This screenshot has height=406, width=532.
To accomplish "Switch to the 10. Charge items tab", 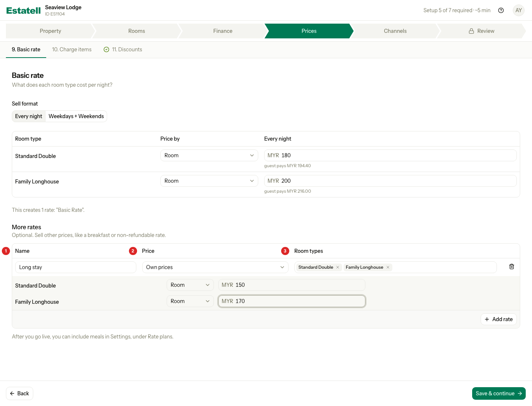I will (x=72, y=49).
